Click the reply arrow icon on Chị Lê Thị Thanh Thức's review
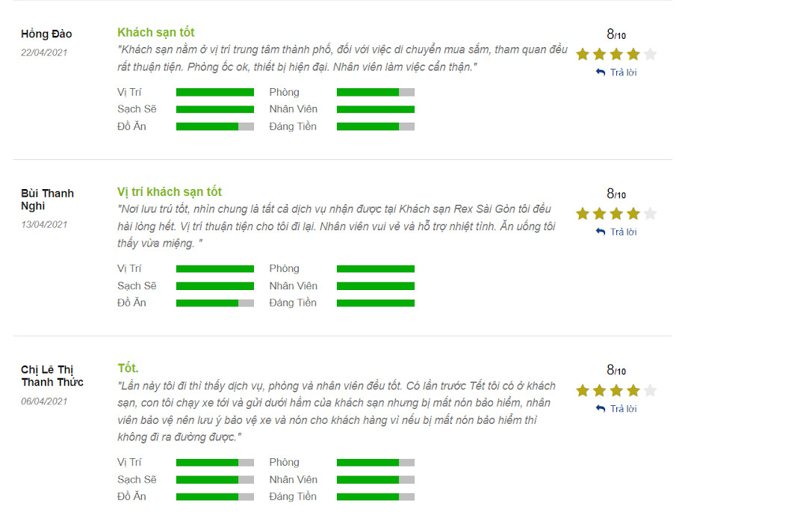812x527 pixels. click(601, 409)
